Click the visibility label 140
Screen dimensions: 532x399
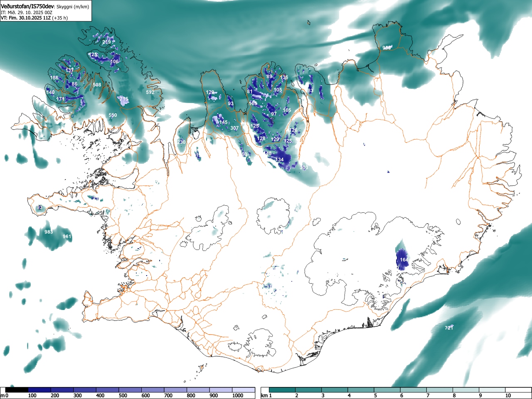50,92
